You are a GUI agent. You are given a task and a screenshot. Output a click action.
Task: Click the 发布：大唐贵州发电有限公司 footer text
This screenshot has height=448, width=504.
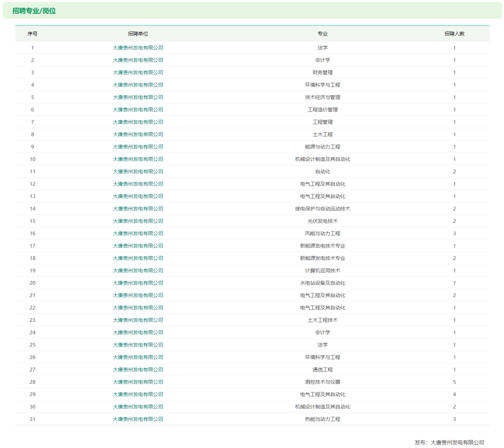(449, 442)
